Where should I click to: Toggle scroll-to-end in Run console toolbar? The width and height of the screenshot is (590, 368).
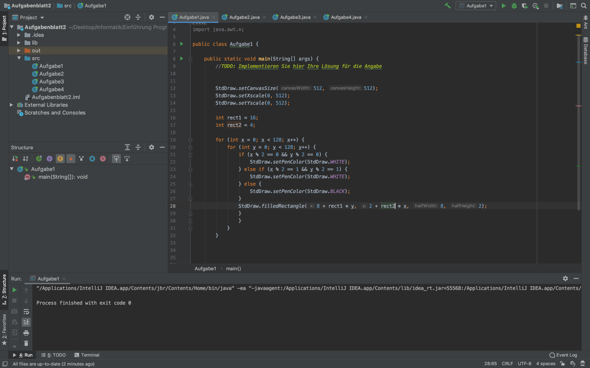click(x=26, y=322)
